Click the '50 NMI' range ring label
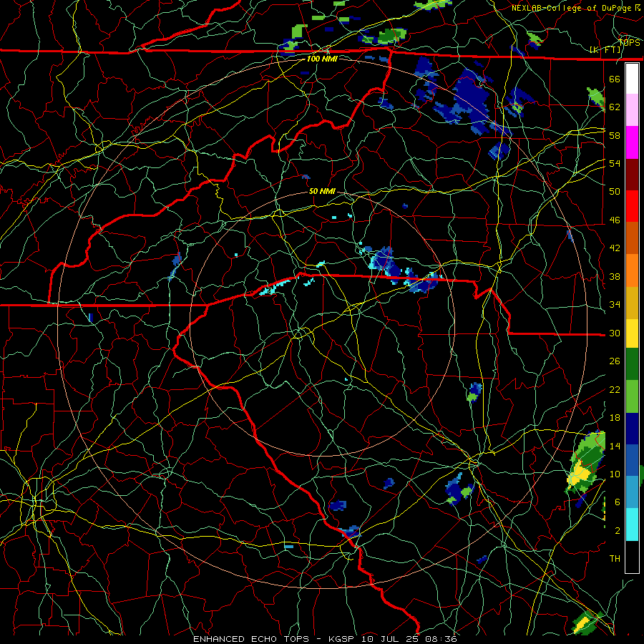Image resolution: width=644 pixels, height=644 pixels. (322, 191)
